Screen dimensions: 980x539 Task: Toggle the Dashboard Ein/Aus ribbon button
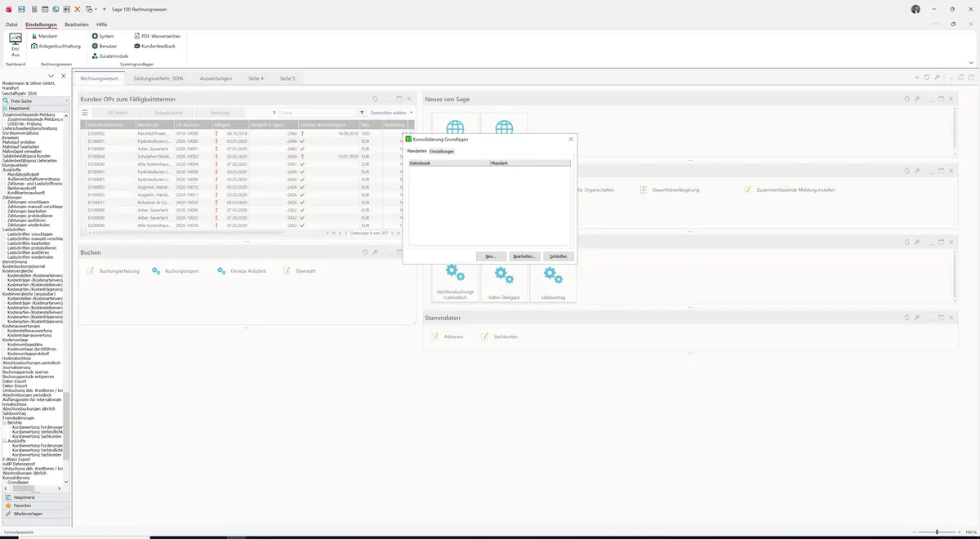pyautogui.click(x=15, y=46)
